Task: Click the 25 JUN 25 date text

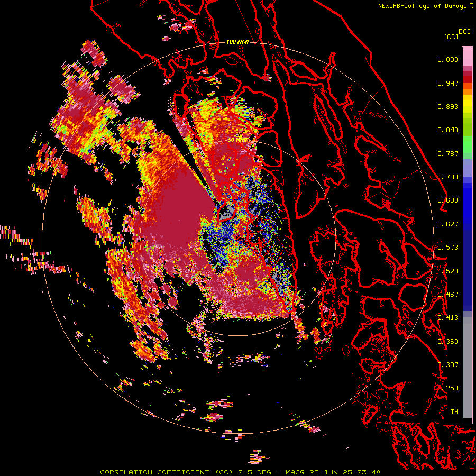Action: point(331,472)
